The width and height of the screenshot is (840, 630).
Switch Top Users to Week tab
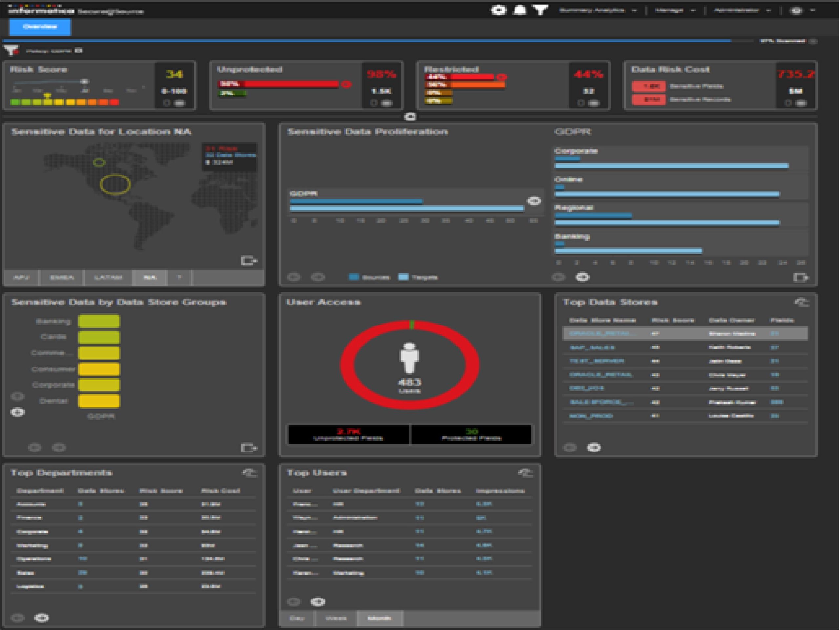click(336, 618)
